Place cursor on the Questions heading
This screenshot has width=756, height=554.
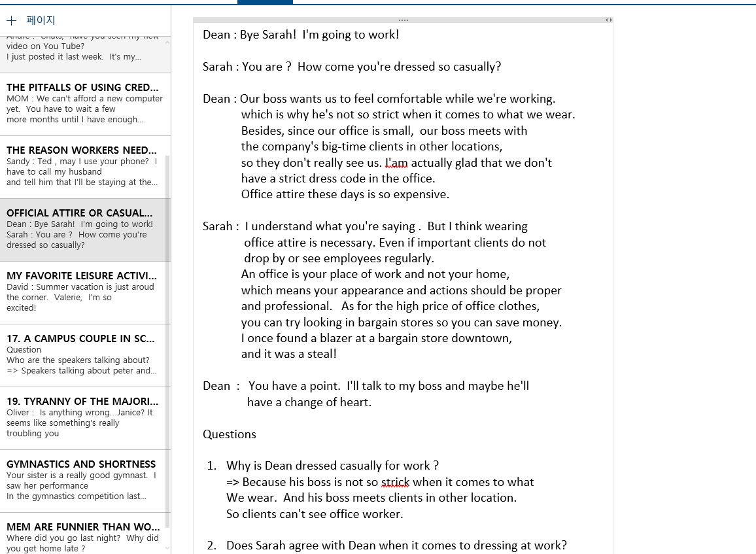[230, 434]
